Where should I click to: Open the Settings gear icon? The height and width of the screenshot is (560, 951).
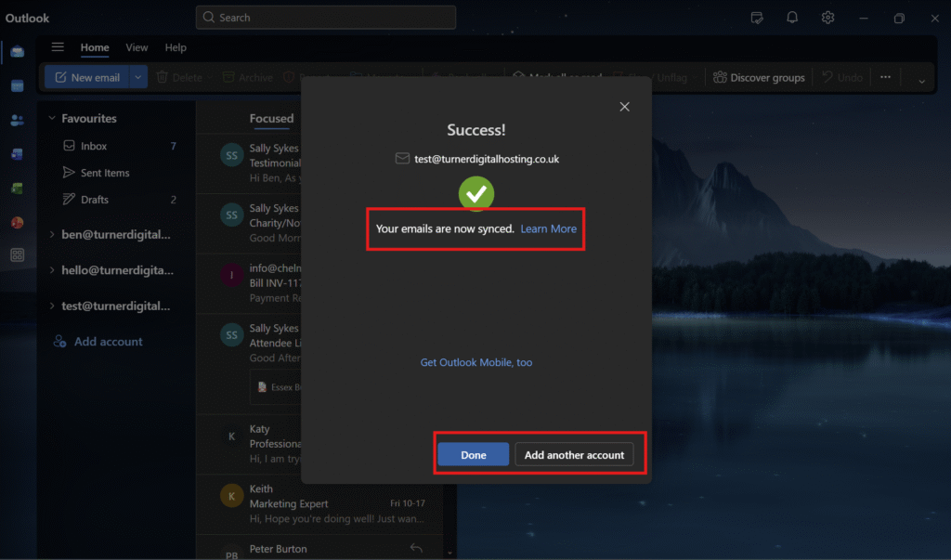coord(827,18)
